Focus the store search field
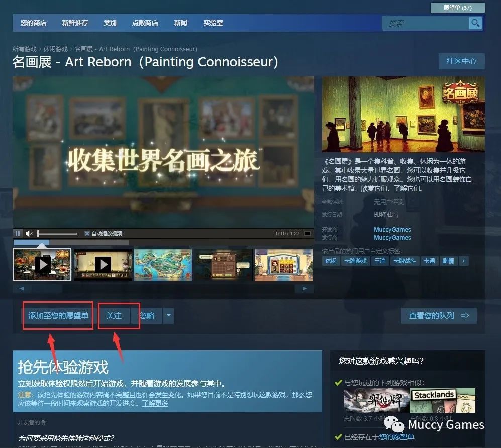Viewport: 501px width, 448px height. 426,23
